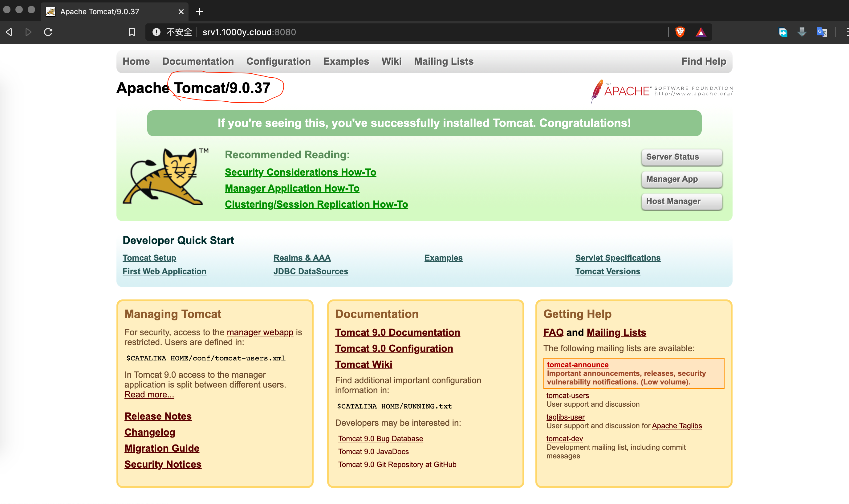
Task: Open Find Help in the navigation bar
Action: point(704,61)
